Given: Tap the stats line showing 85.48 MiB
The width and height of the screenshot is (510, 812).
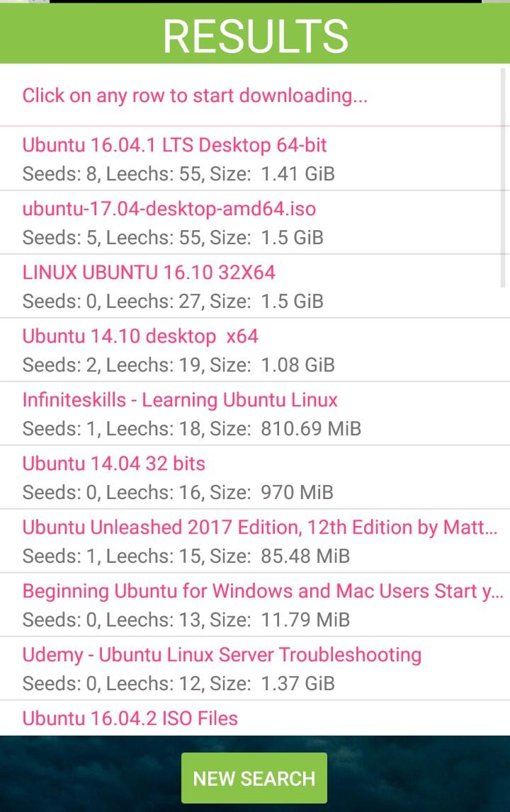Looking at the screenshot, I should [x=186, y=556].
